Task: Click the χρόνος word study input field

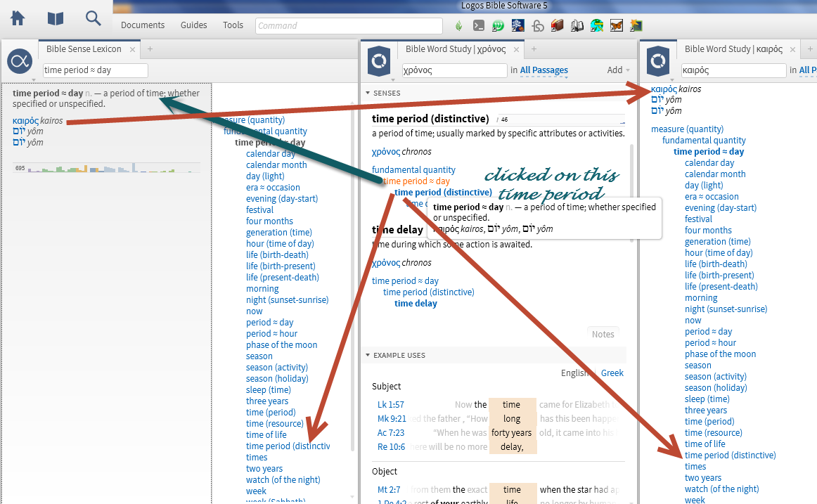Action: pyautogui.click(x=454, y=70)
